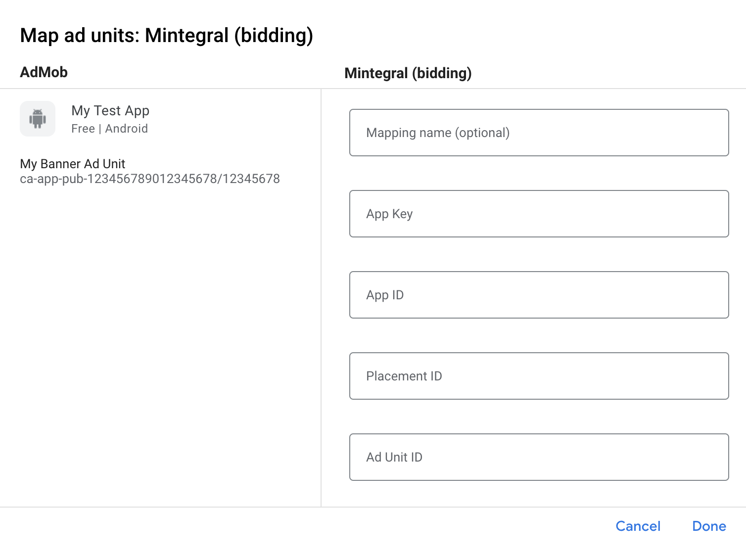The height and width of the screenshot is (560, 746).
Task: Focus the App ID input box
Action: 539,295
